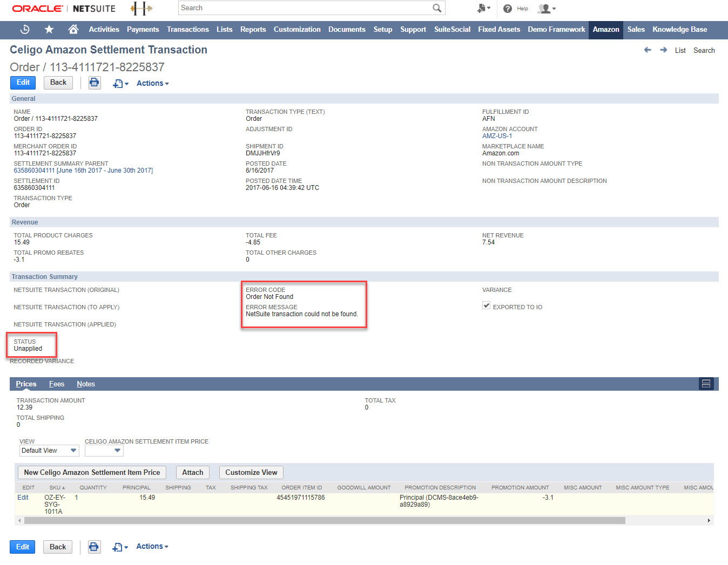Click the bottom Back button
The height and width of the screenshot is (565, 728).
[58, 547]
